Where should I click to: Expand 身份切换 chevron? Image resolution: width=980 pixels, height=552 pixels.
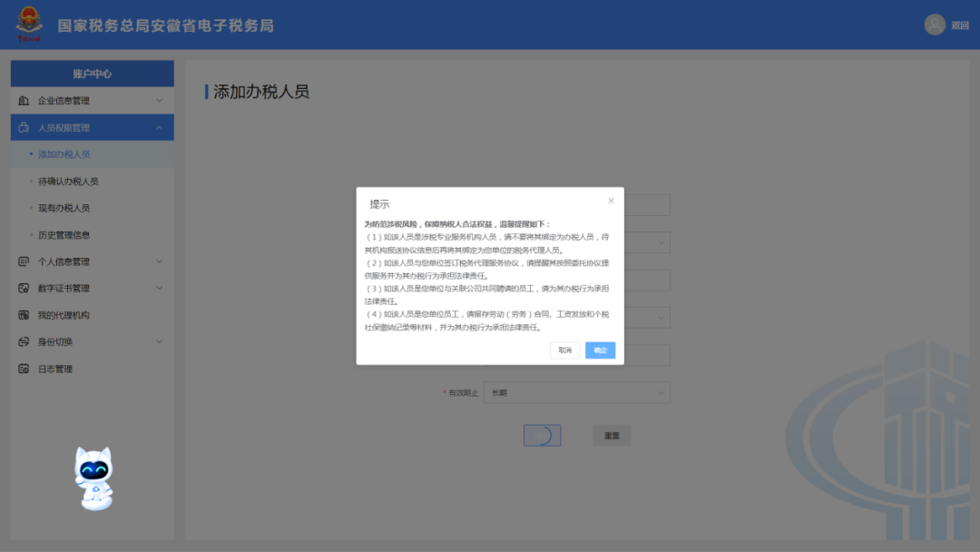[160, 342]
